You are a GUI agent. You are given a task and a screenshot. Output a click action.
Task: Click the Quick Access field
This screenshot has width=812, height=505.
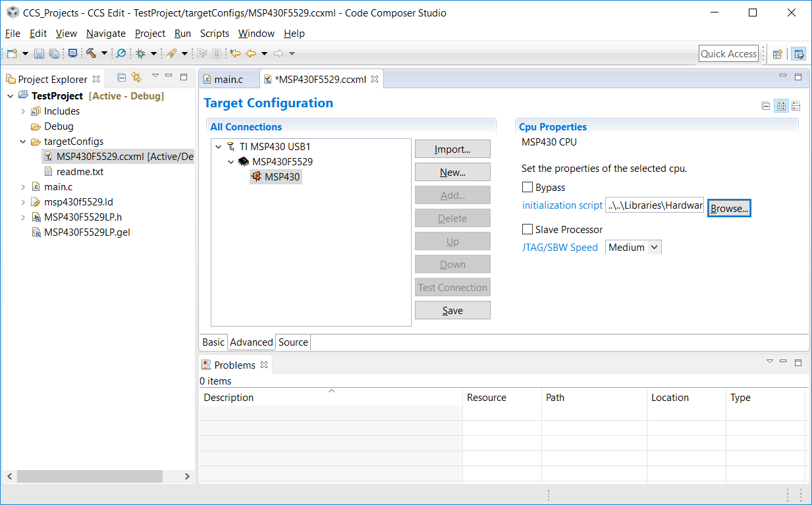click(x=728, y=54)
